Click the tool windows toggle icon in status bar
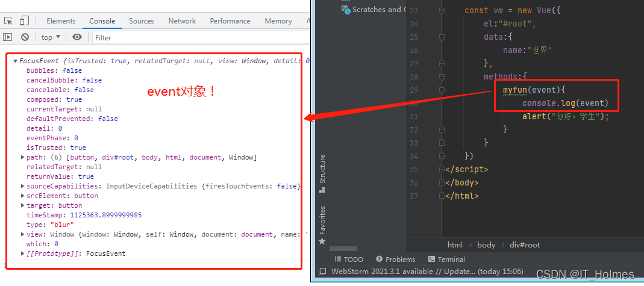Screen dimensions: 644x286 [x=322, y=271]
